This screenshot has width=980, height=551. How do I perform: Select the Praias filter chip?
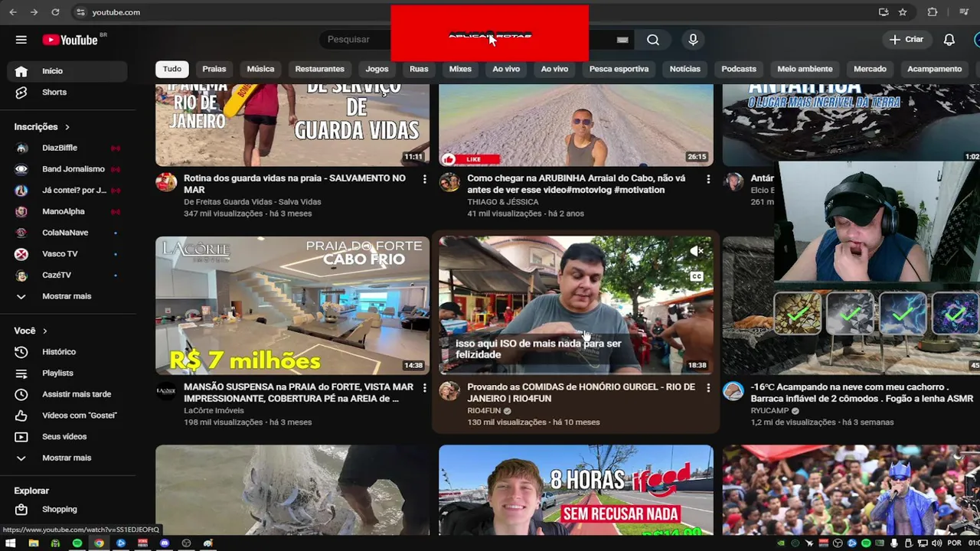214,69
